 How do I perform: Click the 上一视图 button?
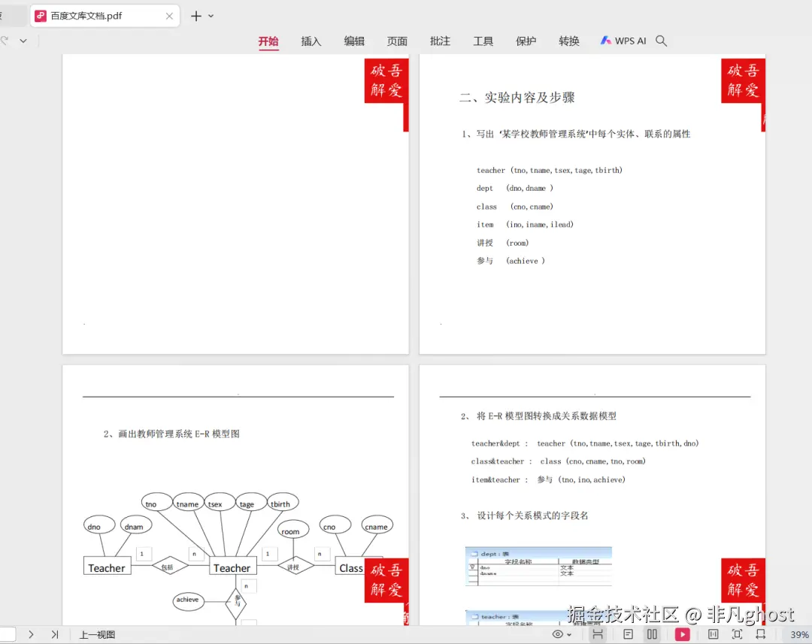pos(97,634)
